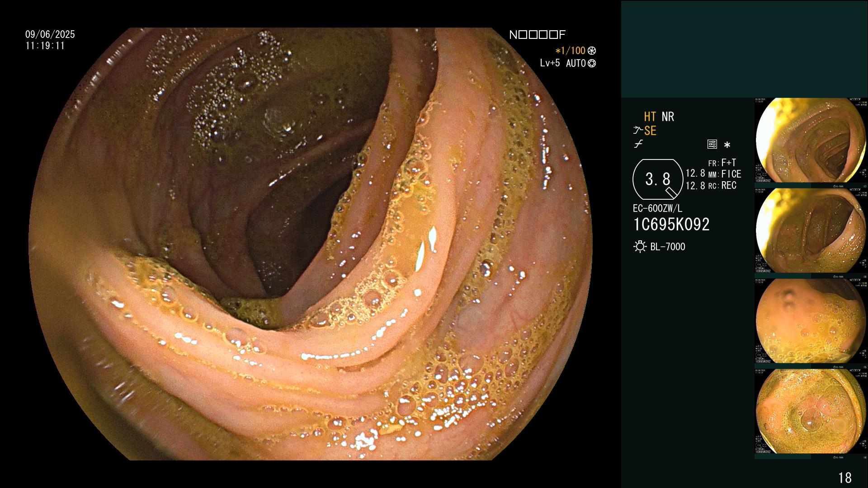Click the HT indicator
The width and height of the screenshot is (868, 488).
pos(650,117)
